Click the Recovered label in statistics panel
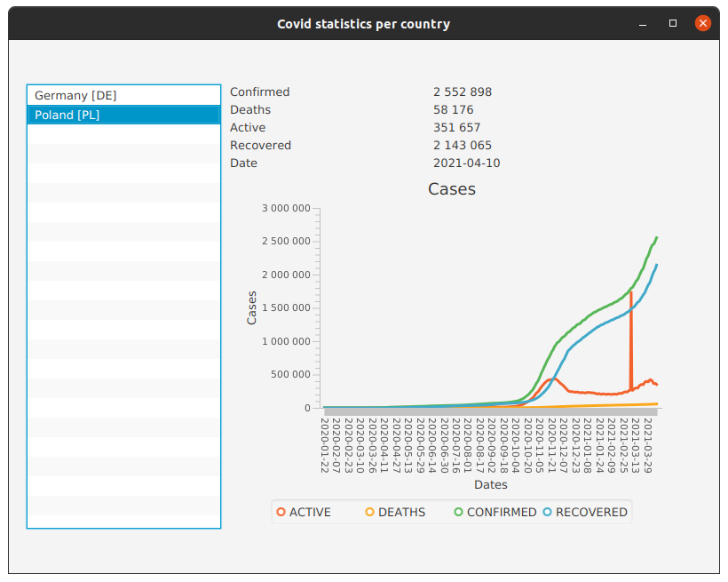This screenshot has height=582, width=728. click(x=260, y=145)
